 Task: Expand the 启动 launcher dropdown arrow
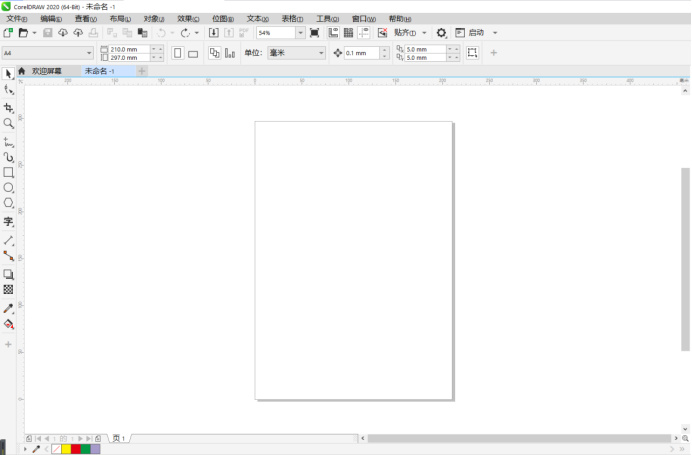495,33
